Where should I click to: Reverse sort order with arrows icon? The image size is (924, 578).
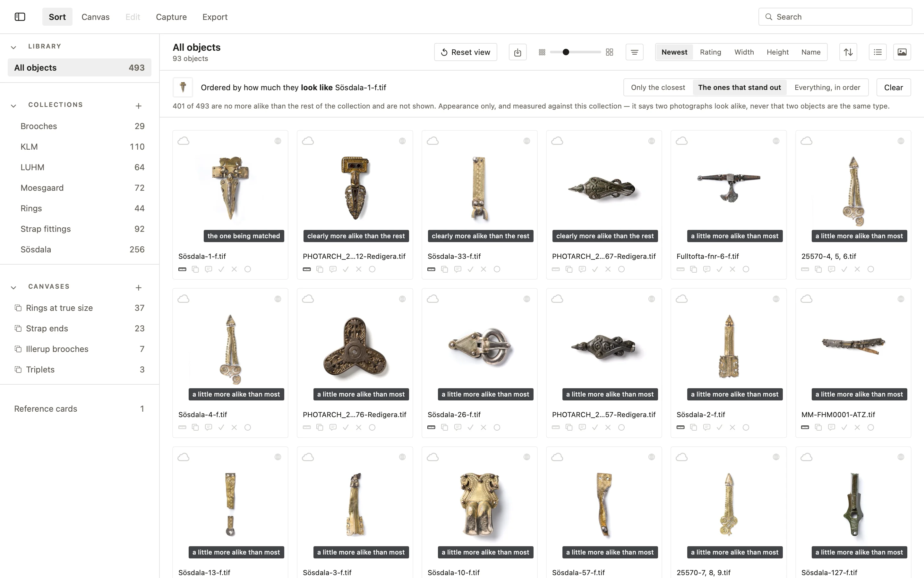[848, 52]
